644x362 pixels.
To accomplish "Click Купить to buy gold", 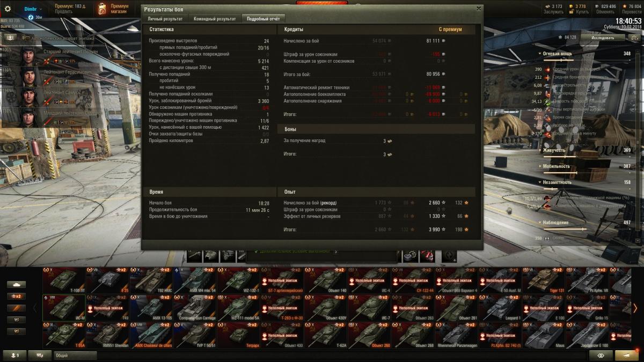I will click(583, 11).
